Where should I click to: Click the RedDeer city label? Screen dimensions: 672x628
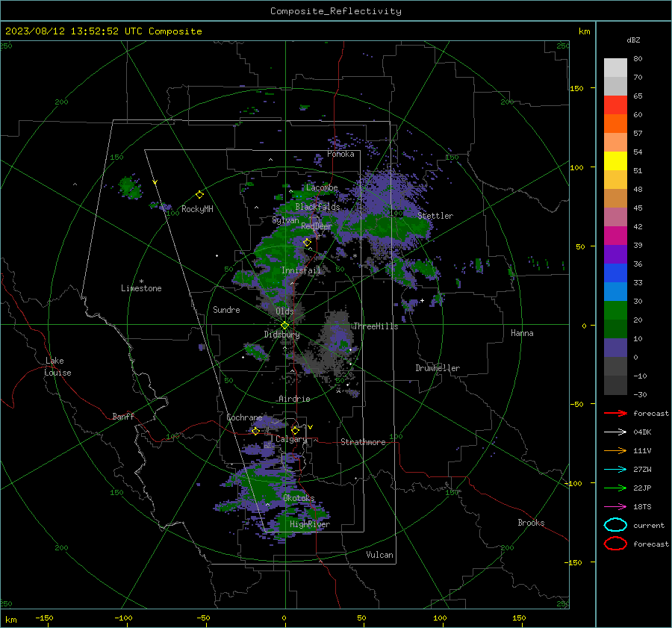(x=317, y=226)
